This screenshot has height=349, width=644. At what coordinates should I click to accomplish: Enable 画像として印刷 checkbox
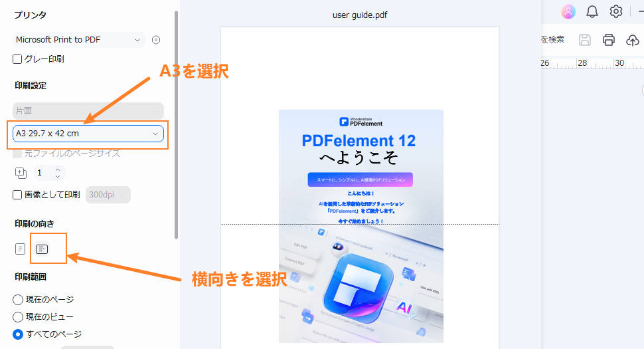[17, 194]
